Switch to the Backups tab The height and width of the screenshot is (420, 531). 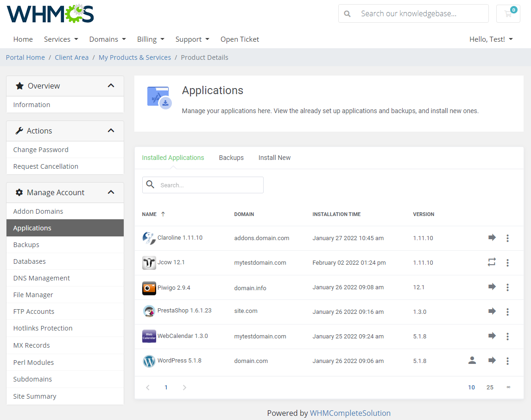tap(231, 158)
